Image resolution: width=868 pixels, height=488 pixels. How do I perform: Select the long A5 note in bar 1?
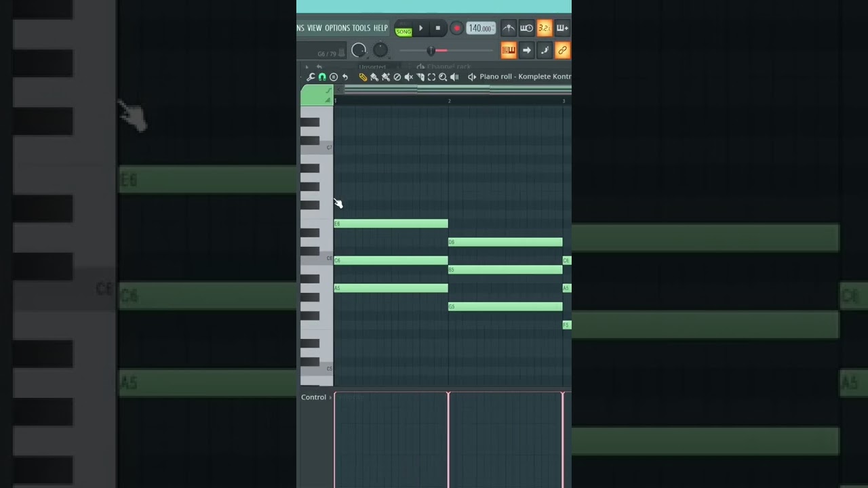point(391,288)
